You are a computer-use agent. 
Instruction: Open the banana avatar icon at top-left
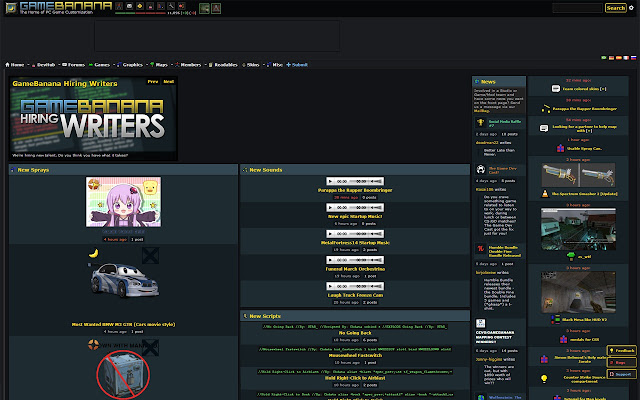pos(11,8)
